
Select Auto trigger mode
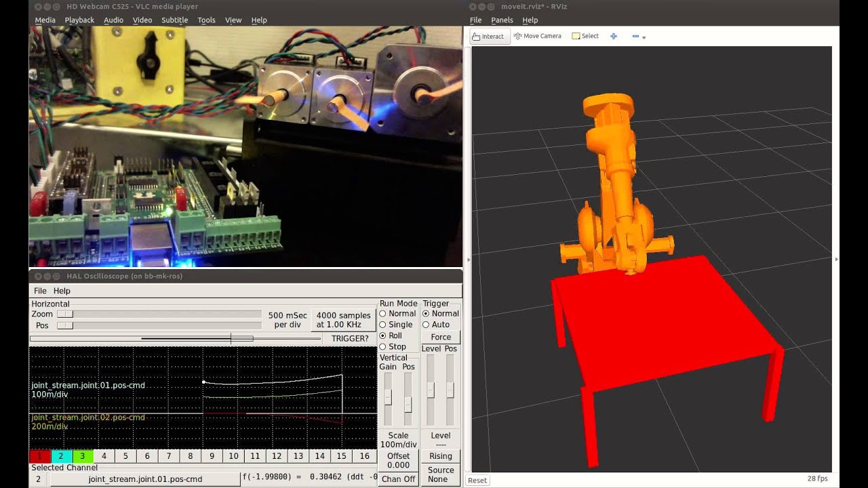coord(435,325)
